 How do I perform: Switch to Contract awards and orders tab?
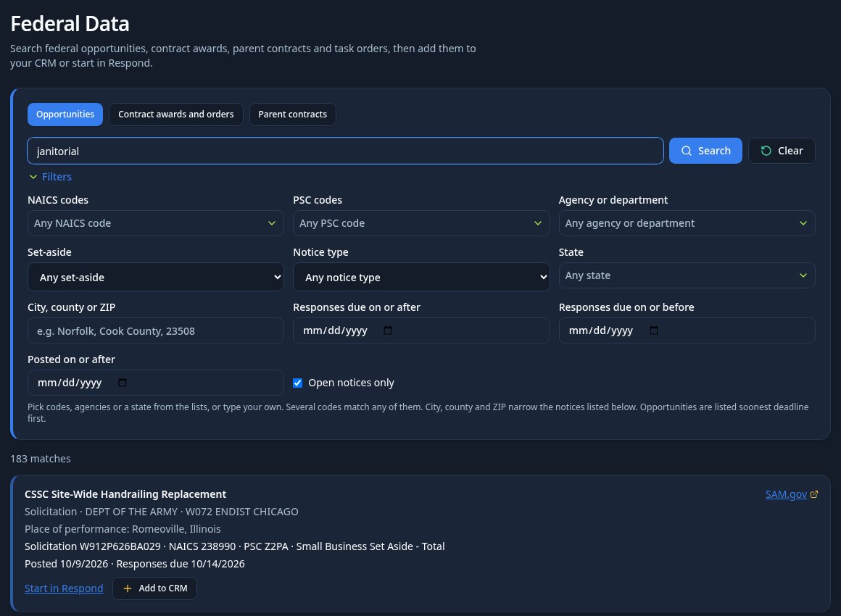(x=176, y=115)
